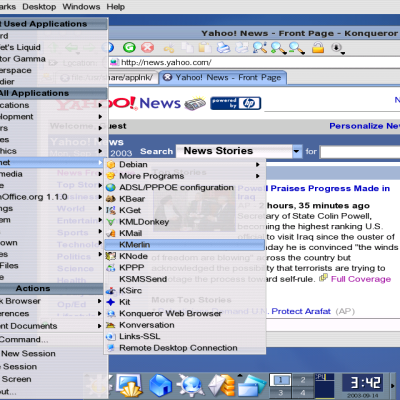Click the search 'for' text field
Viewport: 400px width, 400px height.
tap(360, 152)
